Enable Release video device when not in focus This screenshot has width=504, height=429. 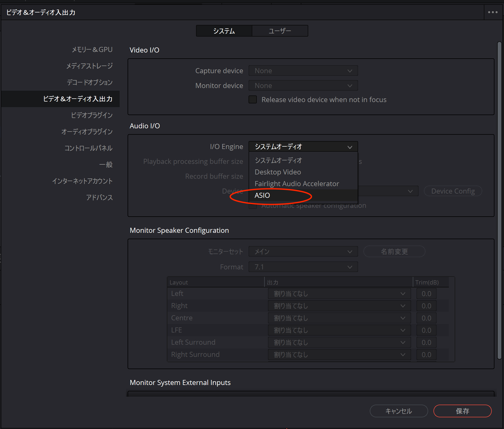coord(253,100)
